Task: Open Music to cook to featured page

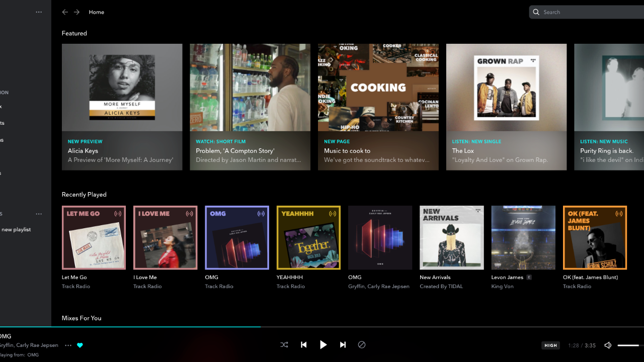Action: coord(378,107)
